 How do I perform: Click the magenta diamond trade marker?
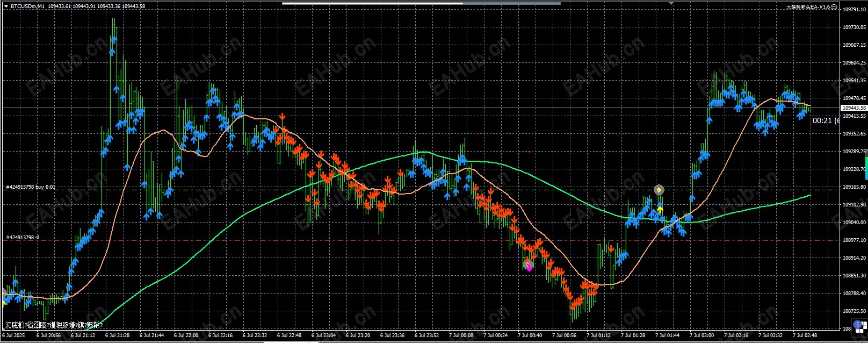[529, 267]
